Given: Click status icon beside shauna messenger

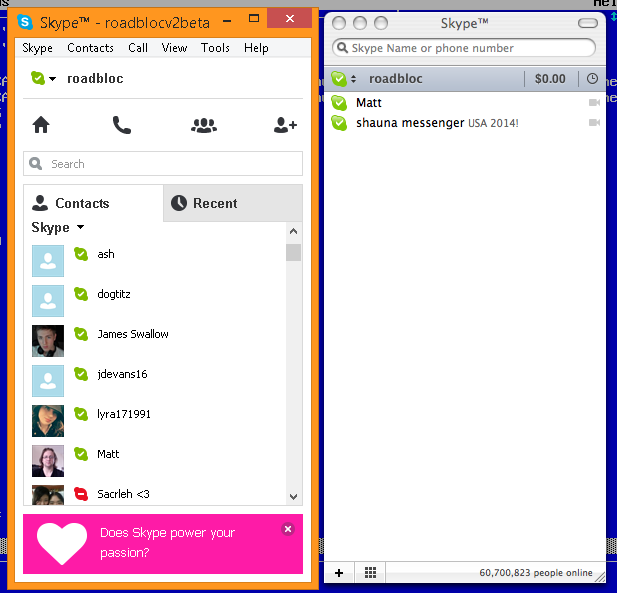Looking at the screenshot, I should tap(339, 123).
